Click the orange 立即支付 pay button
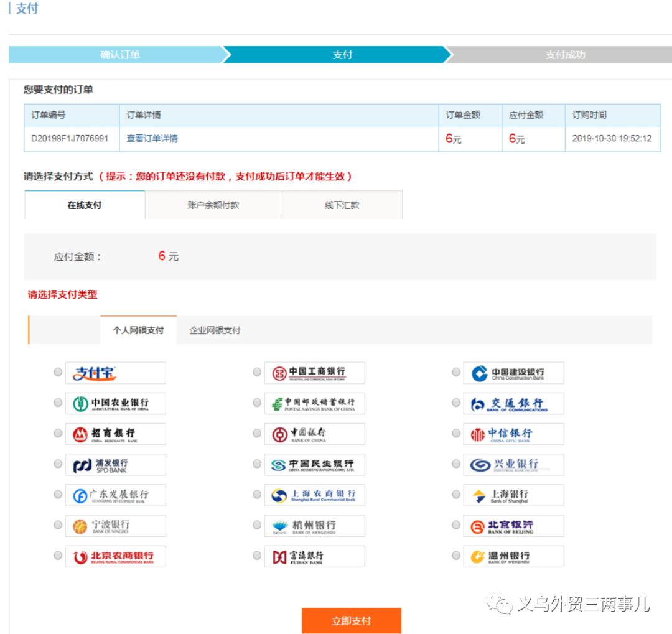The image size is (672, 634). click(x=351, y=620)
